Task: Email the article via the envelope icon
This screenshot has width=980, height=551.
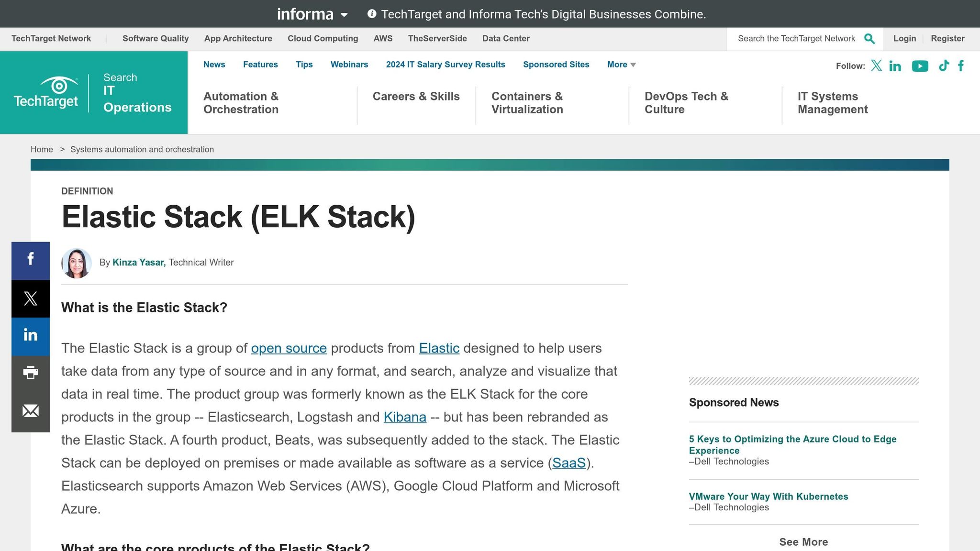Action: 30,410
